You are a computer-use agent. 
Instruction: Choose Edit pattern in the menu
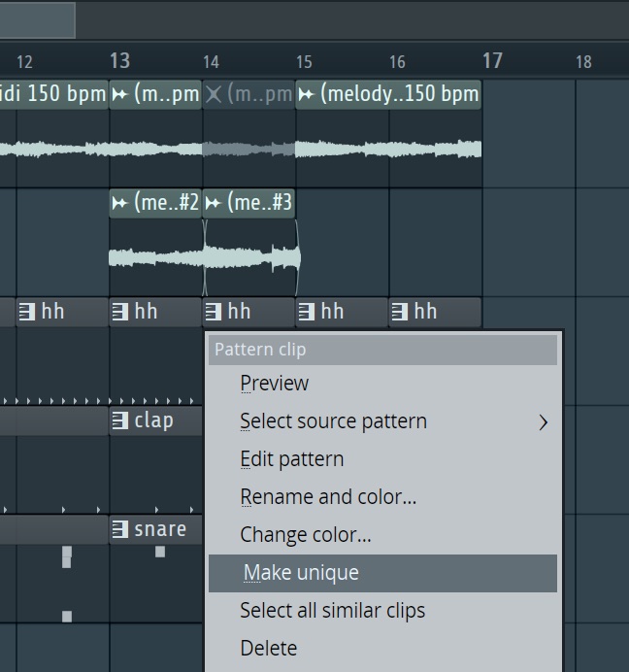click(382, 459)
